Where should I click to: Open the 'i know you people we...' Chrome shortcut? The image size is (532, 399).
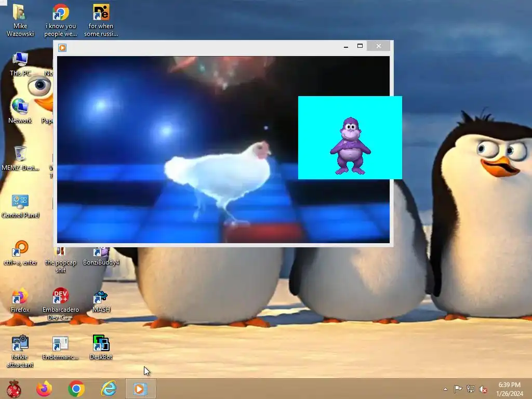(x=60, y=20)
